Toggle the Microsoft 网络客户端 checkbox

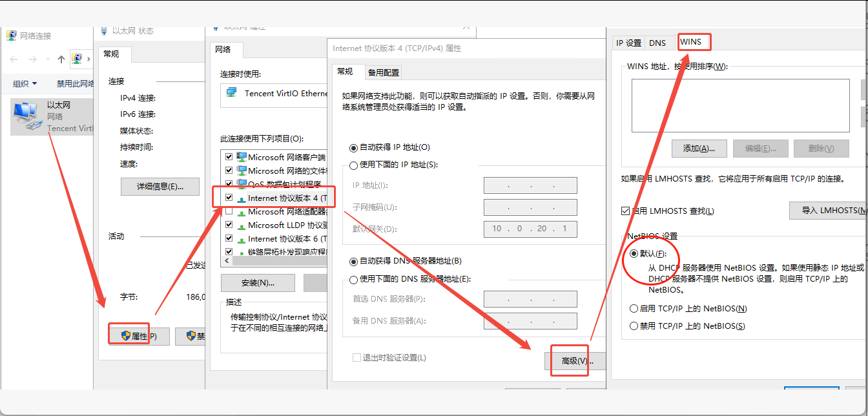(x=229, y=157)
